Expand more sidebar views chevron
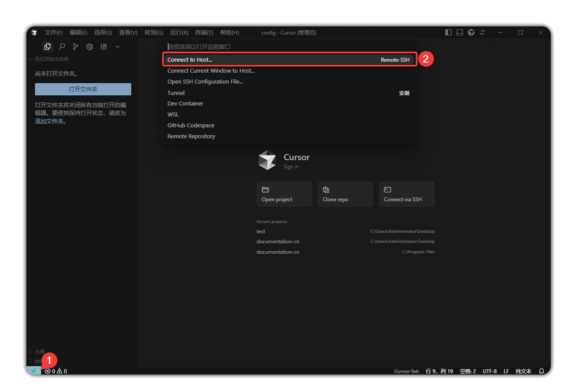The width and height of the screenshot is (577, 392). [x=118, y=46]
